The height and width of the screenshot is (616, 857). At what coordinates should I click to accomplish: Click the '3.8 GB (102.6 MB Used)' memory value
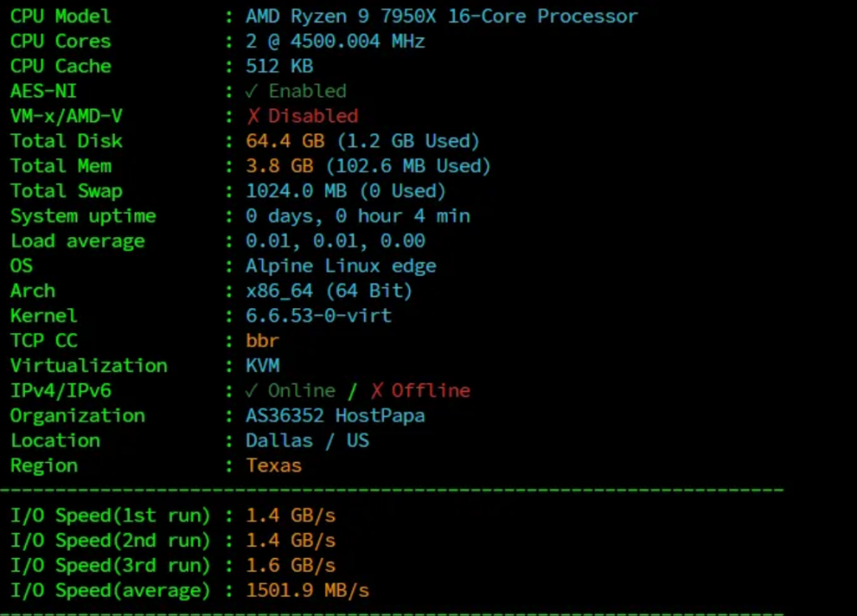click(368, 167)
